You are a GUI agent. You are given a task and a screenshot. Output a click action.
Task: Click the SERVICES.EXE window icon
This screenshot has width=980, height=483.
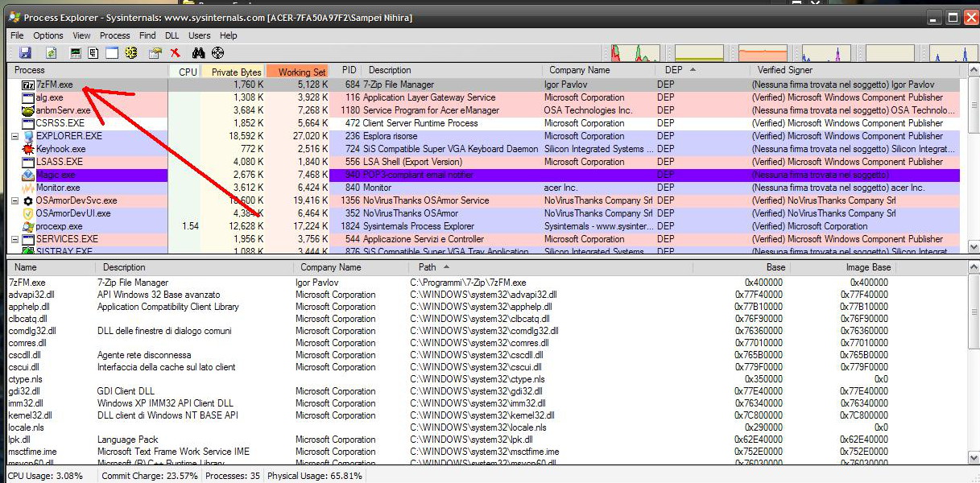pos(28,239)
